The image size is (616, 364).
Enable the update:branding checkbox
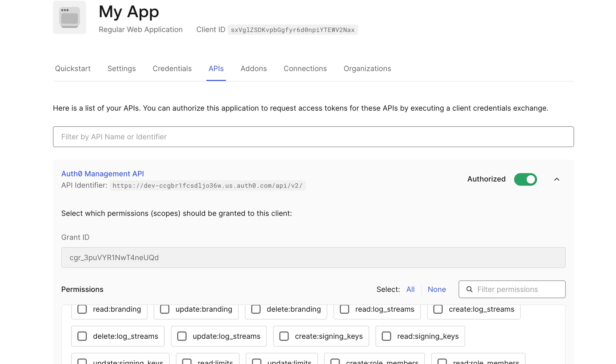click(x=165, y=309)
